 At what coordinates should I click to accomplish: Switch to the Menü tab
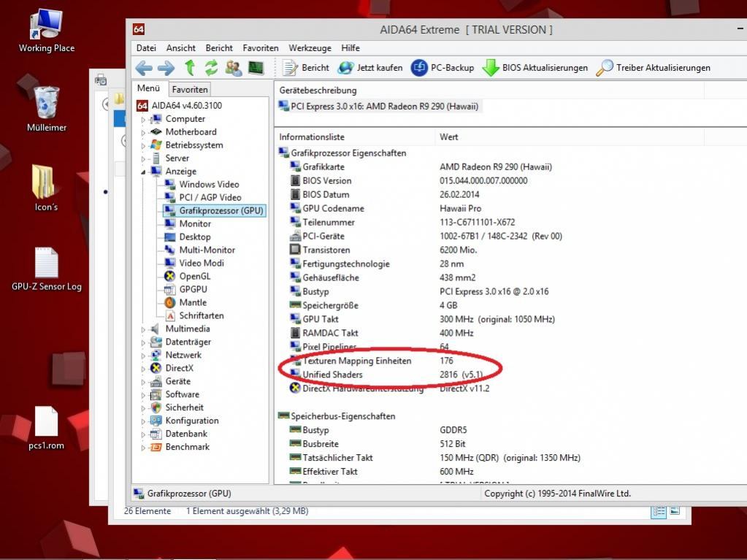coord(149,88)
